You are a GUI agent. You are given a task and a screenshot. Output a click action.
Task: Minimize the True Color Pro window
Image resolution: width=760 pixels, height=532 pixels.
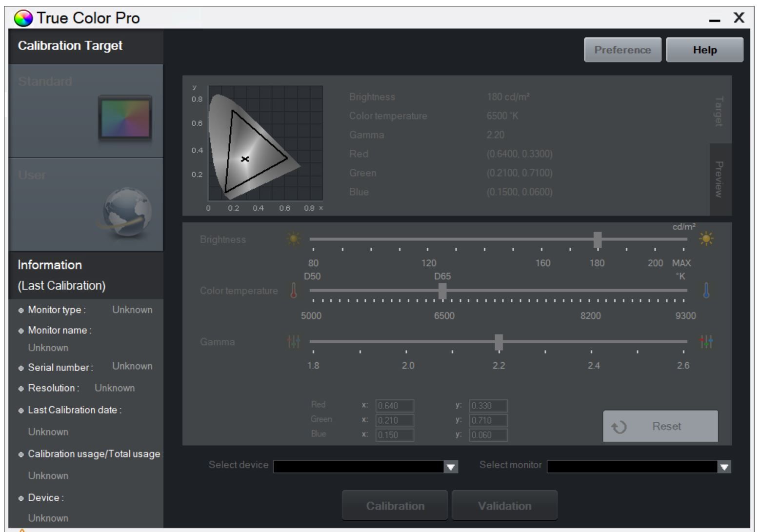715,20
